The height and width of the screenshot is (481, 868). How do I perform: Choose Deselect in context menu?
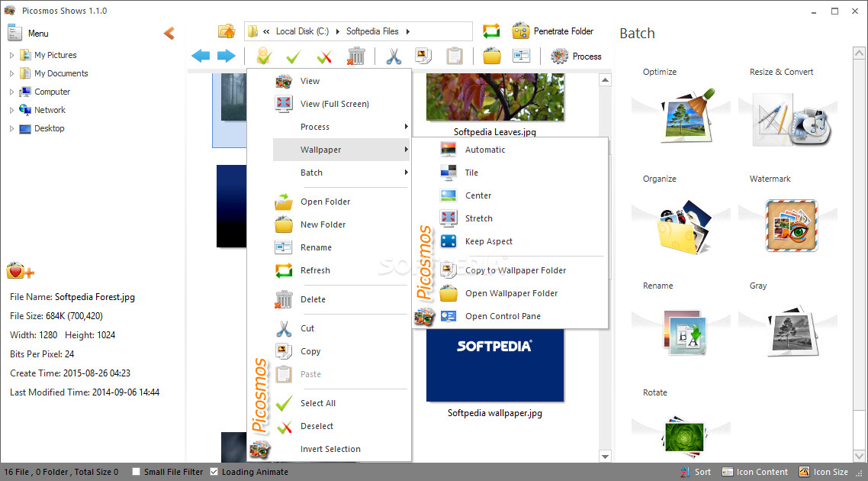342,426
